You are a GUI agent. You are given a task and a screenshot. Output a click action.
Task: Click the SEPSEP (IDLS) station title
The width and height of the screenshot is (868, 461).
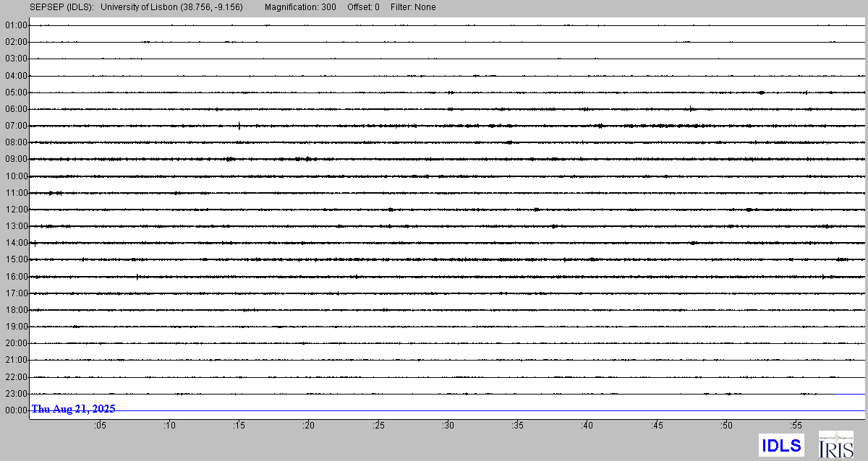(61, 7)
